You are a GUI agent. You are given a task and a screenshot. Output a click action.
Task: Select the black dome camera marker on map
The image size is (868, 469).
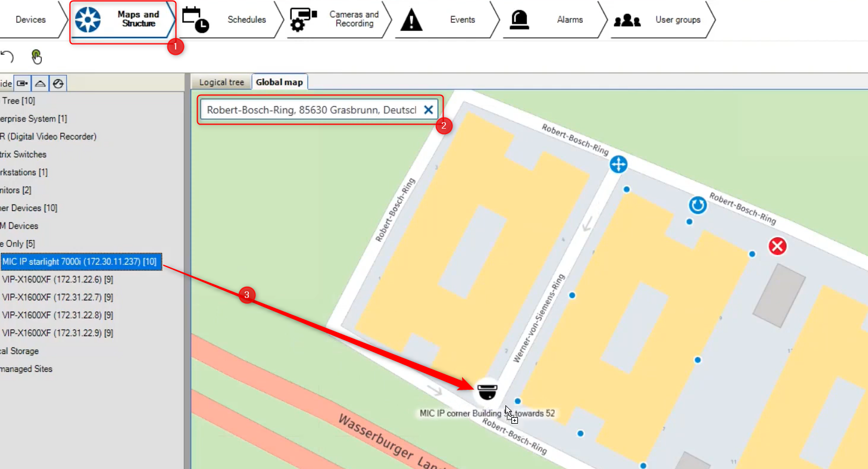point(488,392)
